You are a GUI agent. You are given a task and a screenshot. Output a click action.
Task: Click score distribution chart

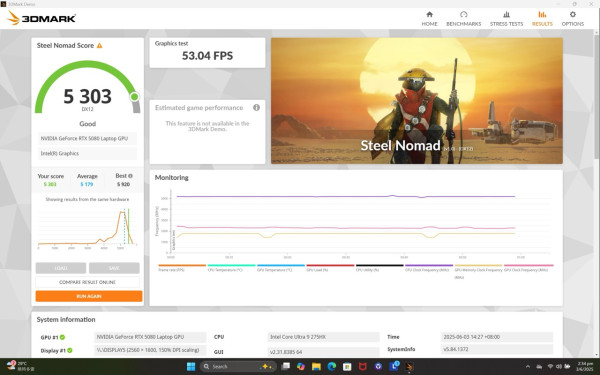coord(87,228)
